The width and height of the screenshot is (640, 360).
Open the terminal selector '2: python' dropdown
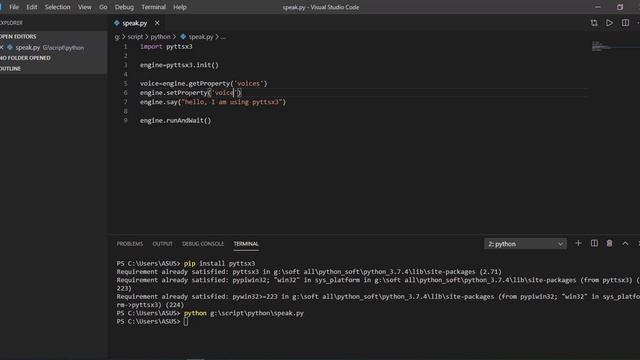(x=525, y=244)
